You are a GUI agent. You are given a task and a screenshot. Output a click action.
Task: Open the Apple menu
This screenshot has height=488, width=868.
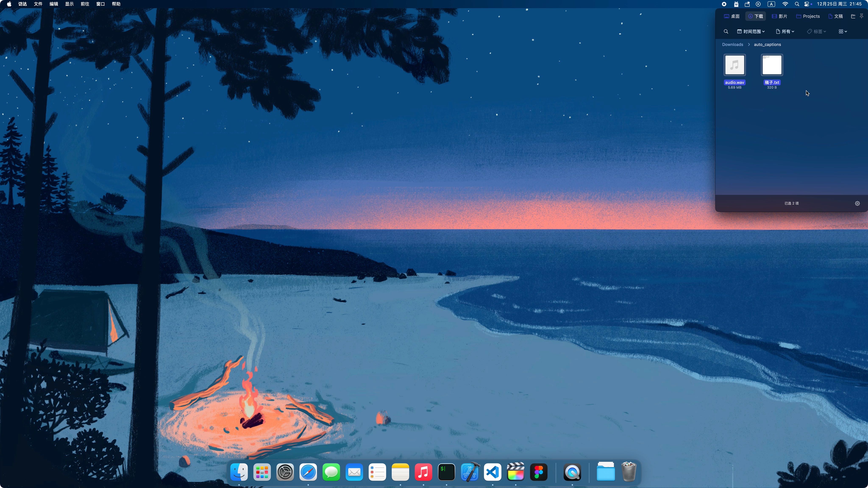(9, 4)
